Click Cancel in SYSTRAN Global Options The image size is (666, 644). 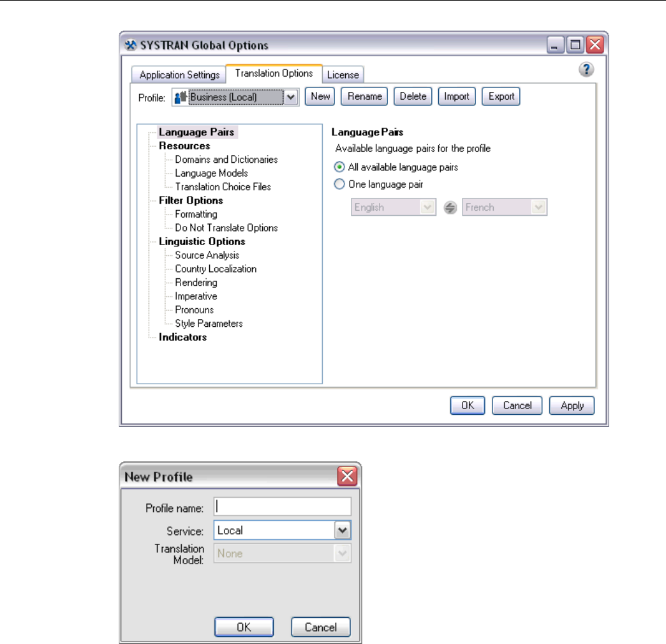click(517, 405)
